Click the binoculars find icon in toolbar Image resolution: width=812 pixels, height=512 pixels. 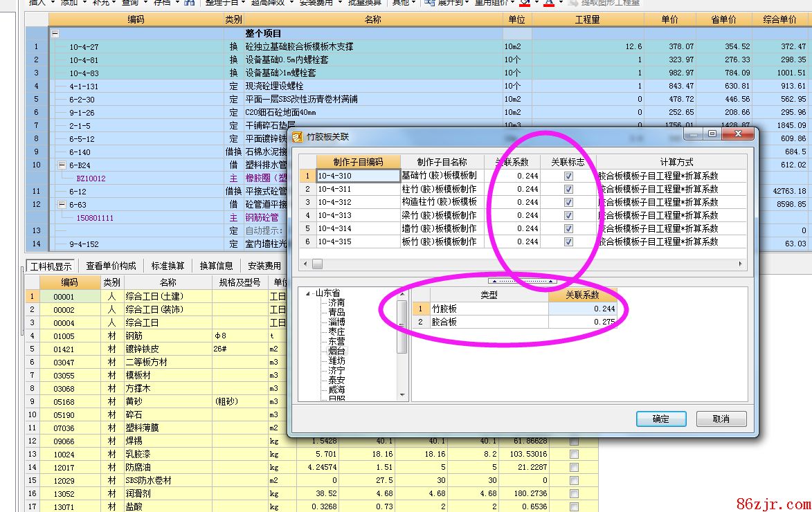click(x=189, y=3)
